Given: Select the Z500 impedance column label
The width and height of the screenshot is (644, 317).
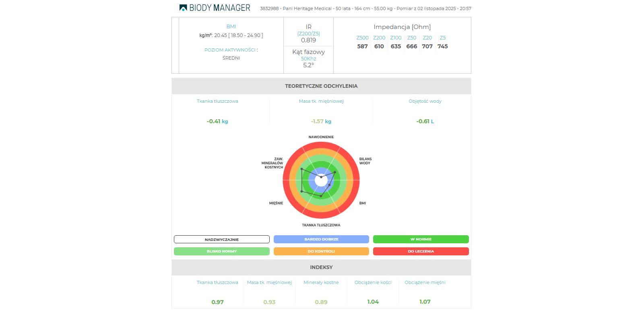Looking at the screenshot, I should (362, 38).
